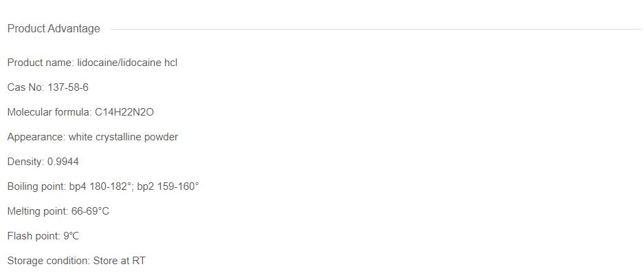Screen dimensions: 644x280
Task: Click the Product Advantage heading
Action: point(54,29)
